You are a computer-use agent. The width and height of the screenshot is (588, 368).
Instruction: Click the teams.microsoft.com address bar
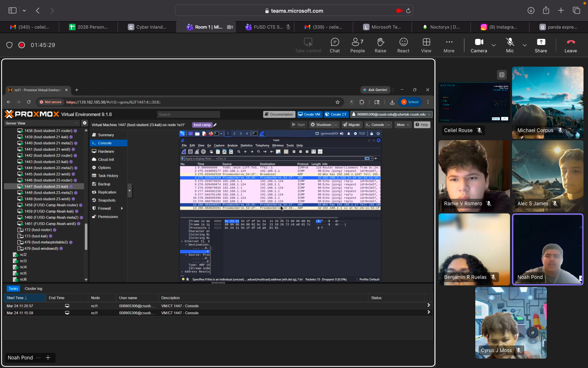pos(294,11)
